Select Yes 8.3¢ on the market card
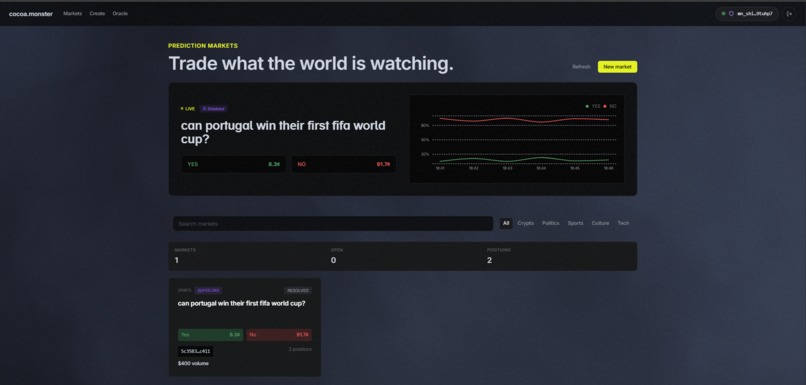This screenshot has width=806, height=385. click(211, 335)
